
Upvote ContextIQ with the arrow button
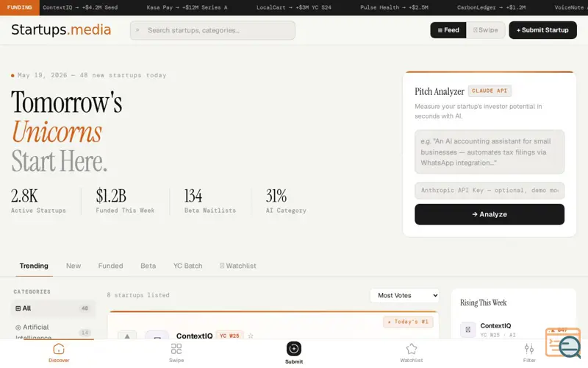pos(127,336)
